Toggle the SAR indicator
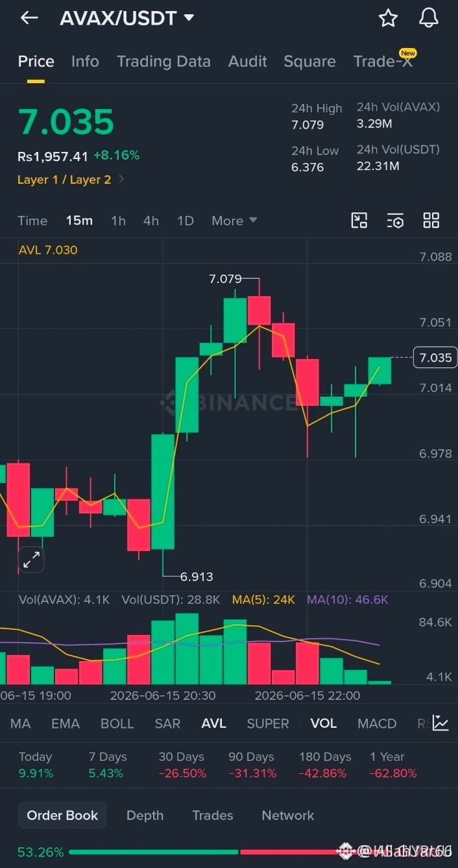This screenshot has height=868, width=458. (x=167, y=723)
